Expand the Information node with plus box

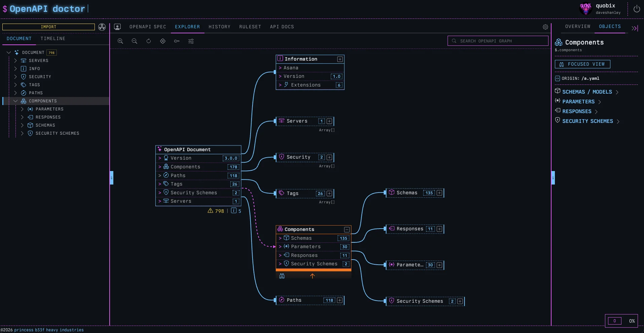pos(340,59)
